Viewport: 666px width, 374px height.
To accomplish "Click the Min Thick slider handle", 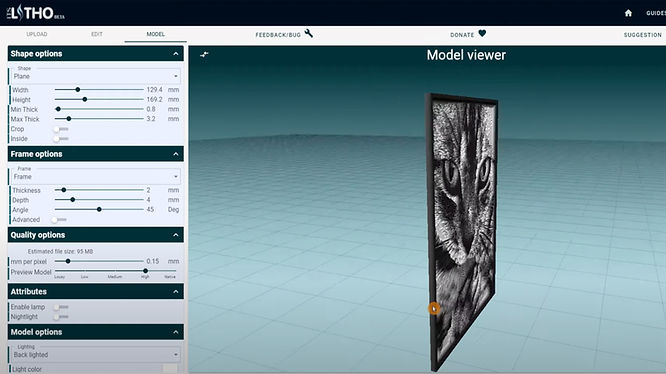I will point(58,109).
